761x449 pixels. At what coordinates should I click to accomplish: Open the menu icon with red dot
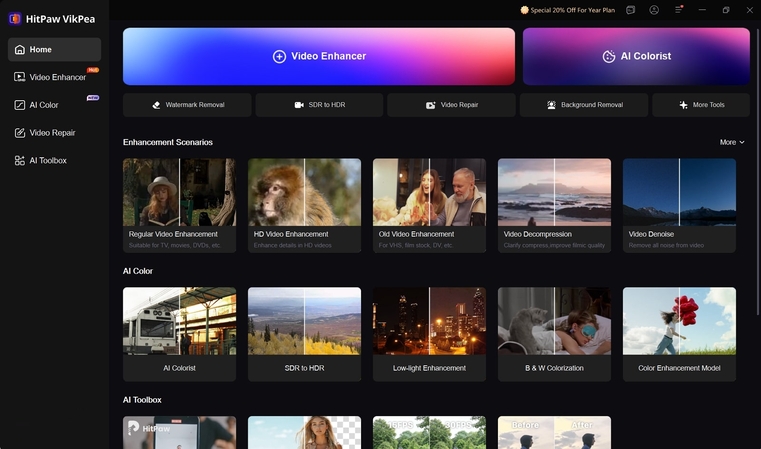[x=678, y=10]
